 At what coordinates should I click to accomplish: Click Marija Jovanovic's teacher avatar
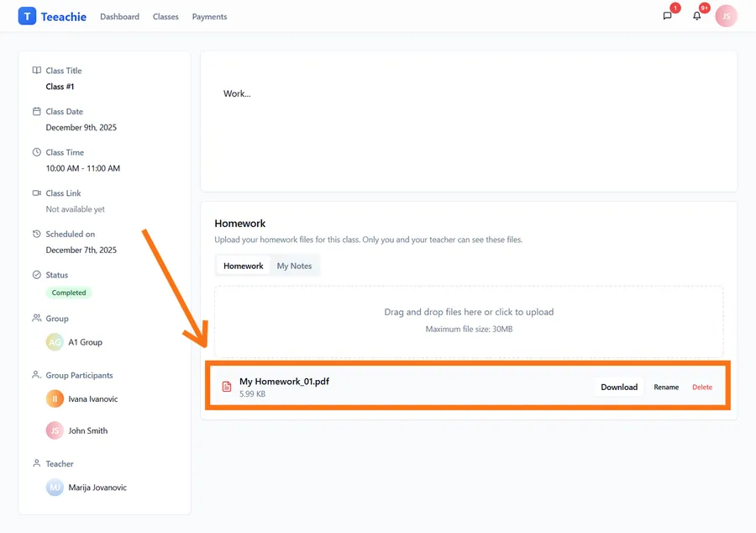55,488
